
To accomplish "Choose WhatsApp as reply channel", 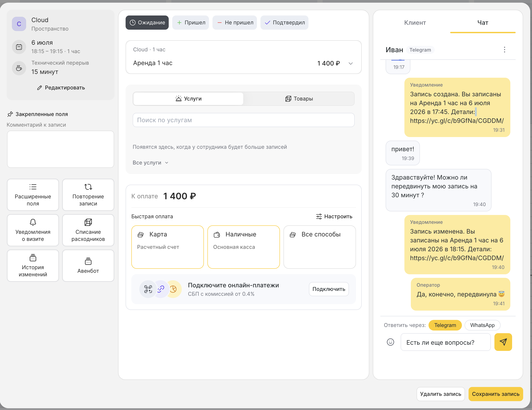I will pos(482,325).
